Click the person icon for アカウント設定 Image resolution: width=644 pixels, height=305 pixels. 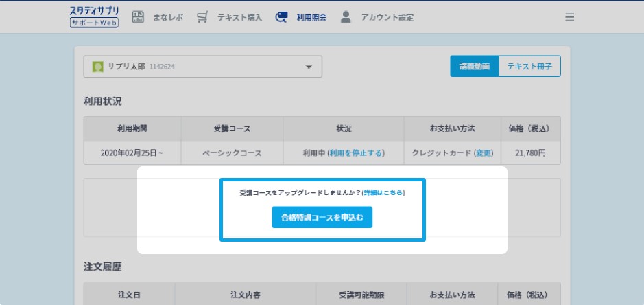346,16
